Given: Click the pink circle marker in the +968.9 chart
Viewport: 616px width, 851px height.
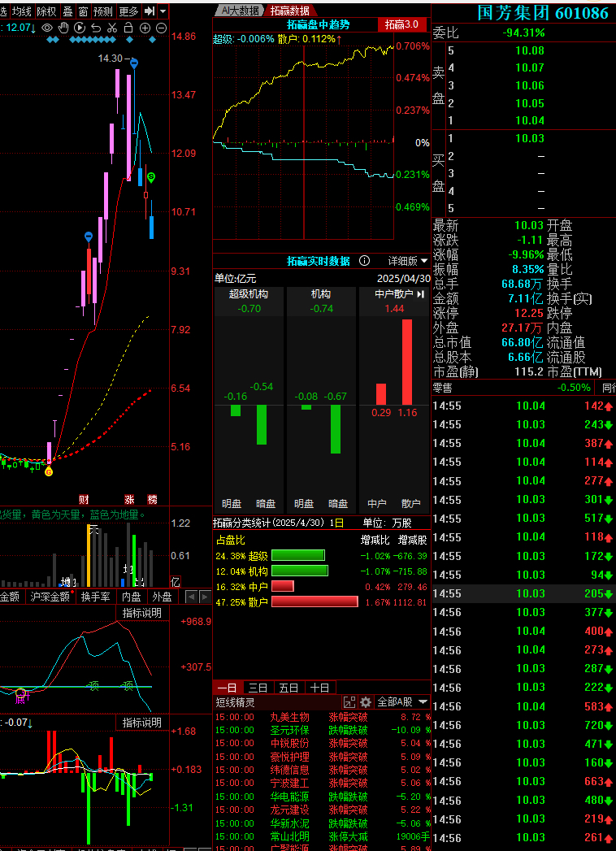Looking at the screenshot, I should click(21, 693).
